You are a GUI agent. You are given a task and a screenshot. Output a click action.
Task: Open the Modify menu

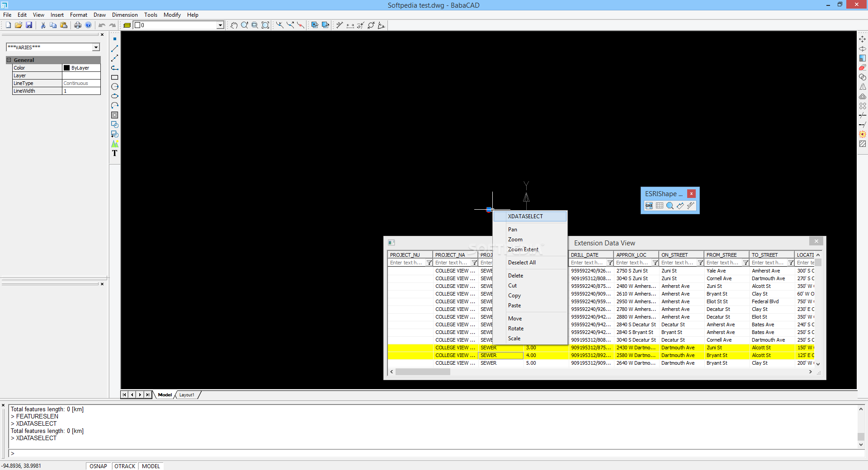pyautogui.click(x=172, y=15)
